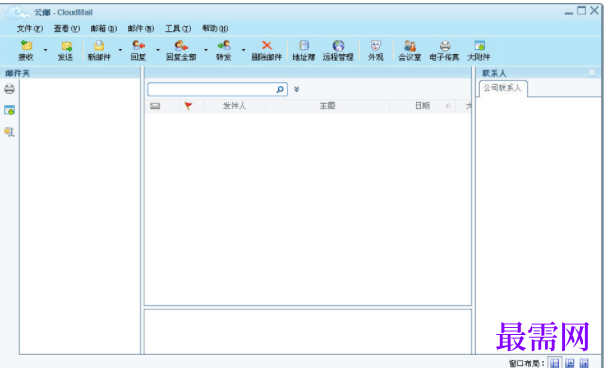This screenshot has width=608, height=368.
Task: Sort mail list by 日期 column
Action: [x=423, y=106]
